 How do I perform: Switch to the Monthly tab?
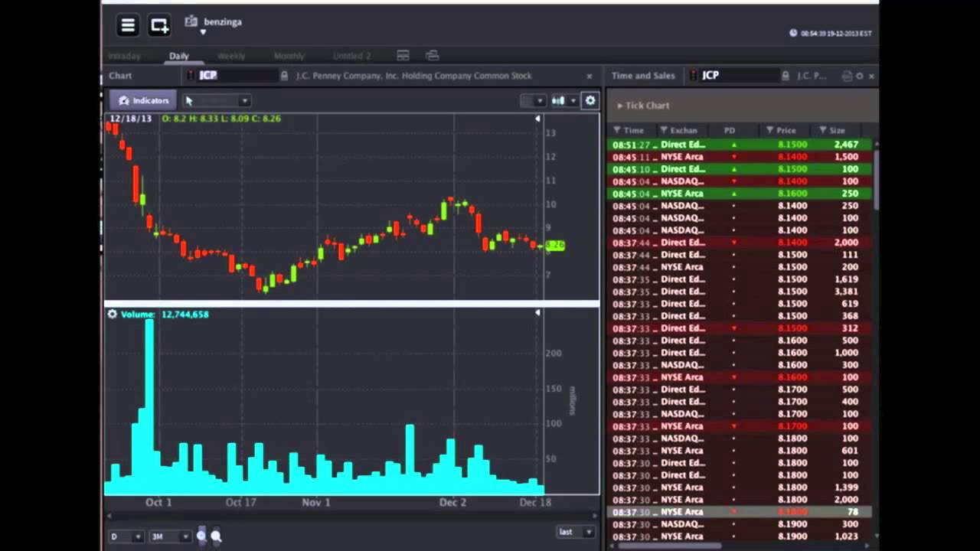(289, 56)
